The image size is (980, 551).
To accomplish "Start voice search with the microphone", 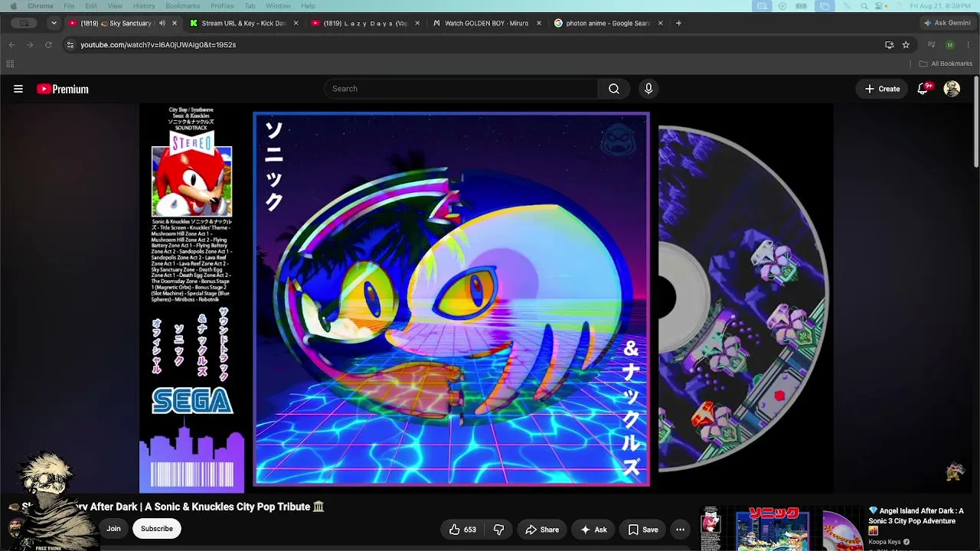I will point(648,89).
